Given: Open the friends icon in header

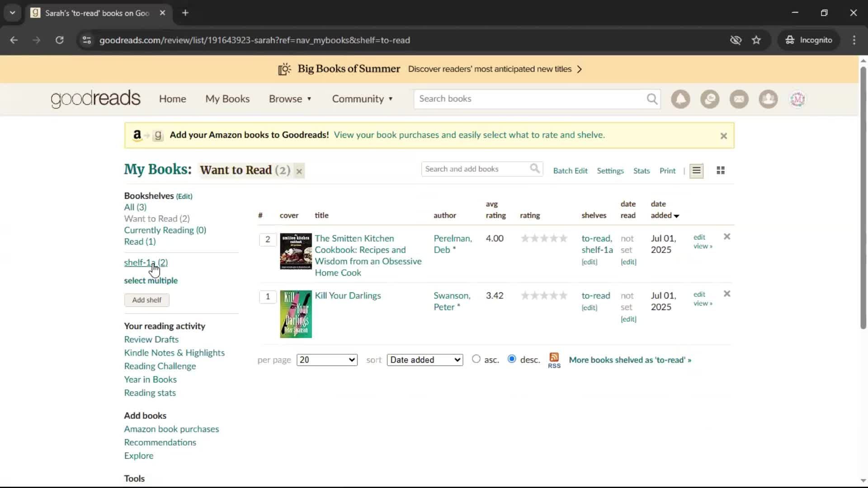Looking at the screenshot, I should [x=768, y=99].
